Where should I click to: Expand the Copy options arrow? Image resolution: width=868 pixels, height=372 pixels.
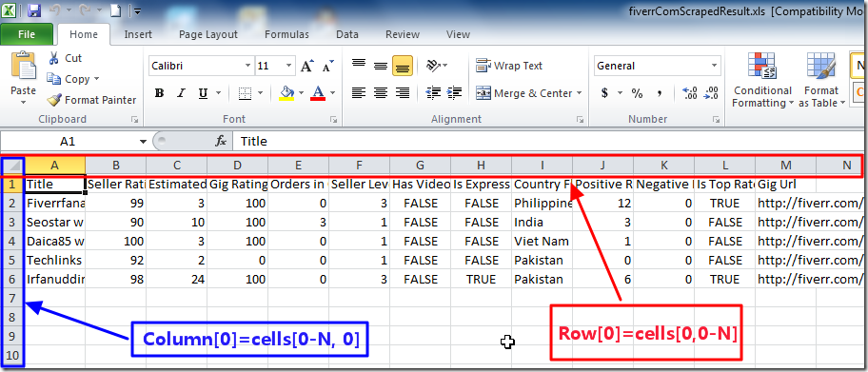coord(97,79)
